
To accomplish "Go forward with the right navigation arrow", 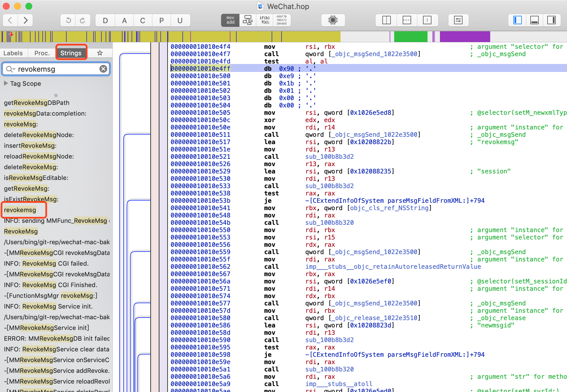I will point(25,20).
